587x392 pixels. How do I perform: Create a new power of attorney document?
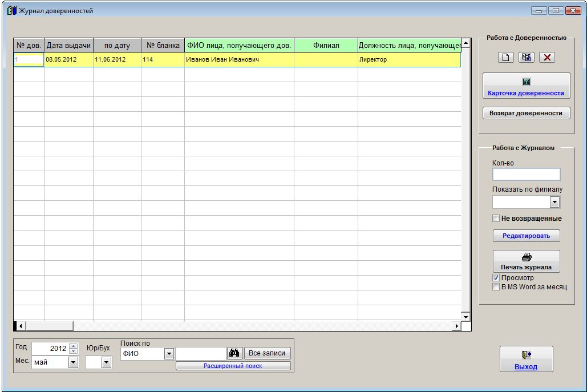click(x=506, y=57)
